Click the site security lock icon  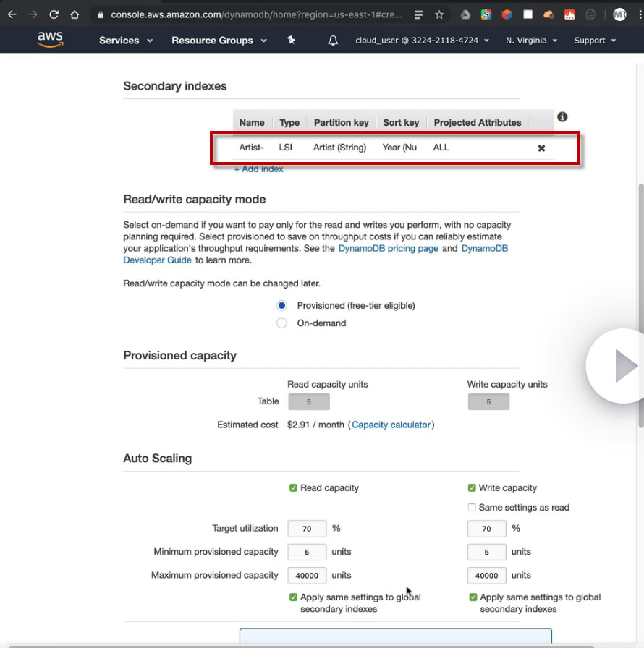pyautogui.click(x=101, y=15)
